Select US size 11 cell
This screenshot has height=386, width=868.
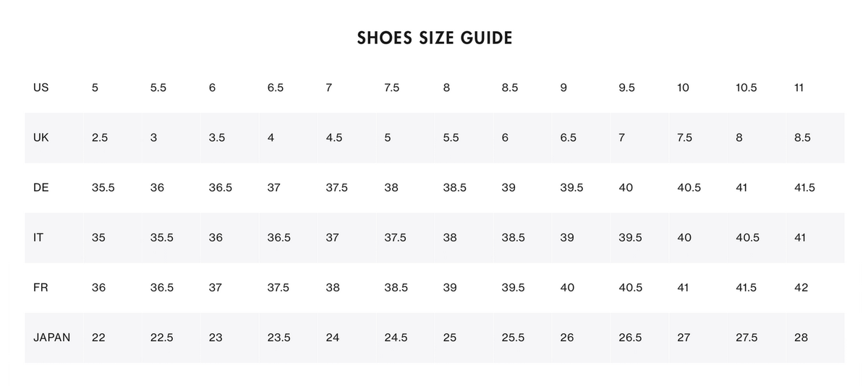click(x=799, y=87)
